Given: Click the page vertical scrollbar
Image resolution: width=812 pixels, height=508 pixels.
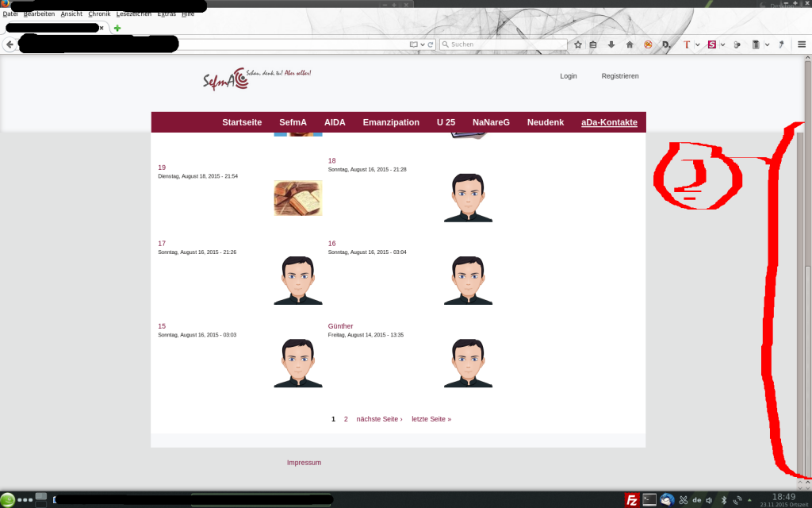Looking at the screenshot, I should [807, 317].
